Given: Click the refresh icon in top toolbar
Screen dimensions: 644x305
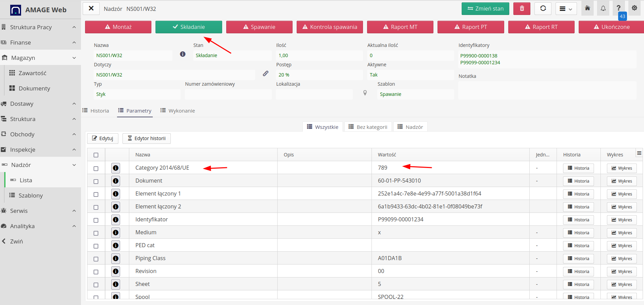Looking at the screenshot, I should coord(543,9).
